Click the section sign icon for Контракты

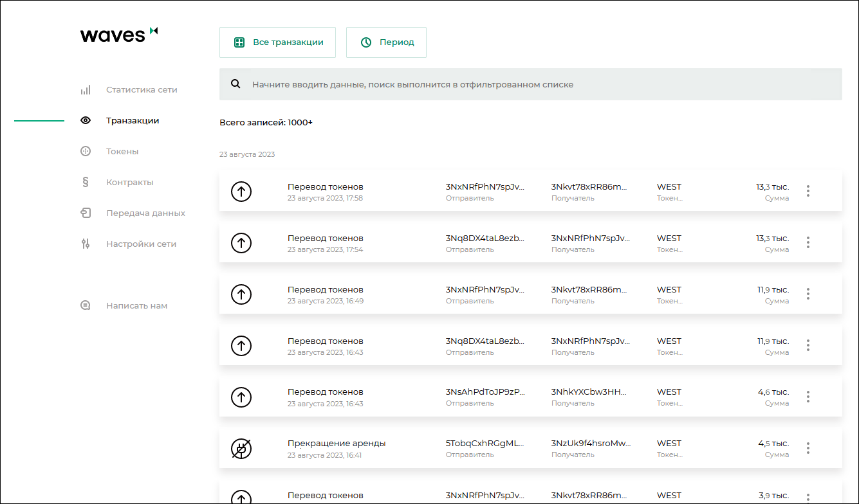[86, 182]
